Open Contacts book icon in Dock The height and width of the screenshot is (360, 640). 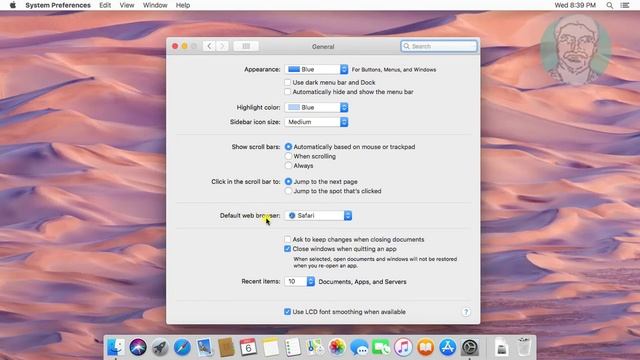(x=226, y=347)
